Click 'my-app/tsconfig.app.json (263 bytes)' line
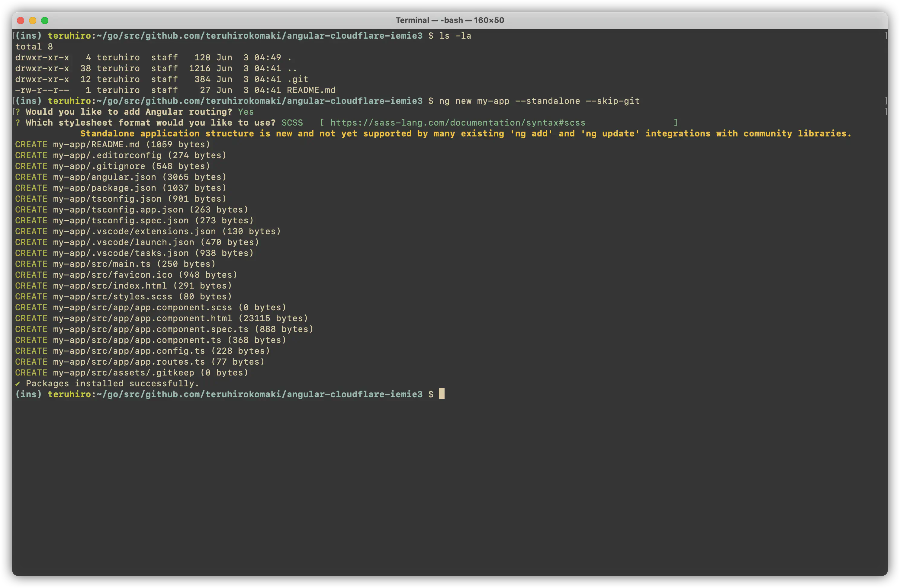 click(x=132, y=210)
